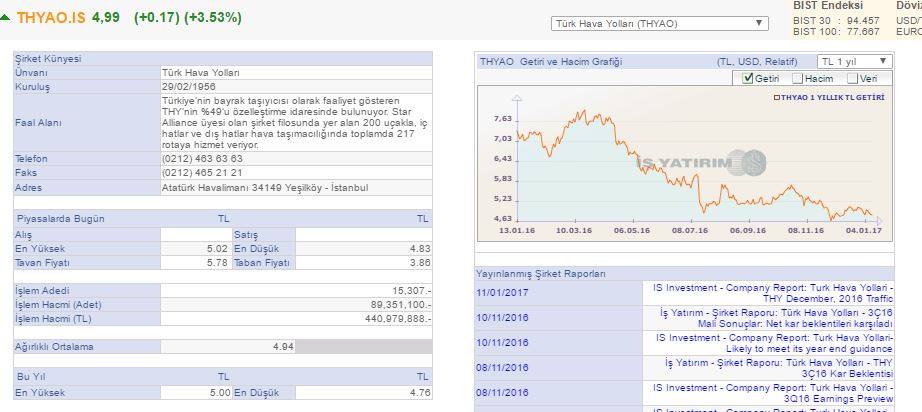
Task: Open the Türk Hava Yolları (THYAO) dropdown
Action: 659,24
